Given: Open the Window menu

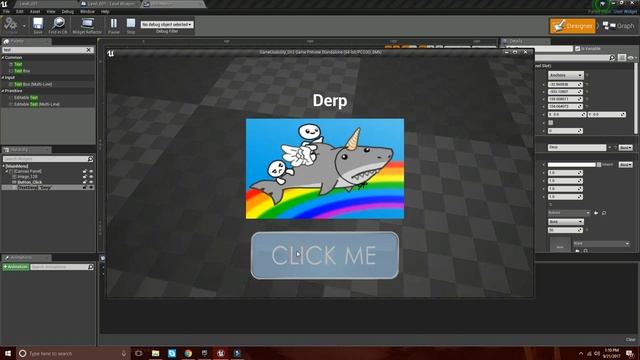Looking at the screenshot, I should click(87, 11).
